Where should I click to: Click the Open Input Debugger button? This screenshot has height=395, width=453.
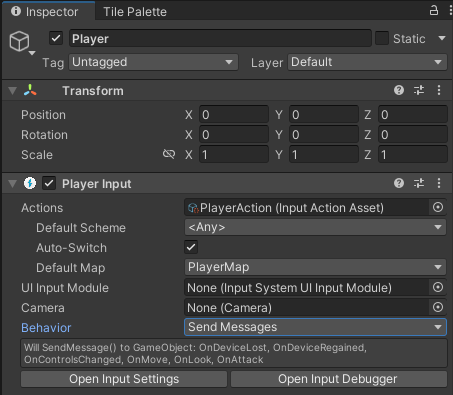pos(338,379)
